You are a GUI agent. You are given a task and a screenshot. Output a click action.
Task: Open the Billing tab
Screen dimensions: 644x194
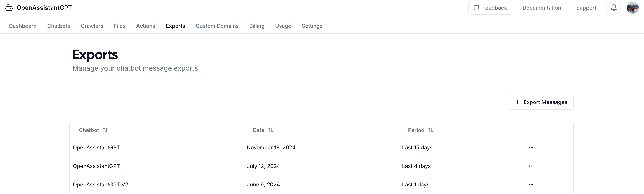(257, 26)
